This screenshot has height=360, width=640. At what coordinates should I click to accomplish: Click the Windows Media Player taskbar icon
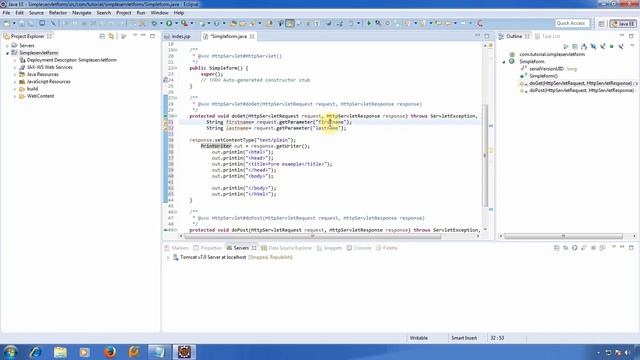tap(84, 352)
